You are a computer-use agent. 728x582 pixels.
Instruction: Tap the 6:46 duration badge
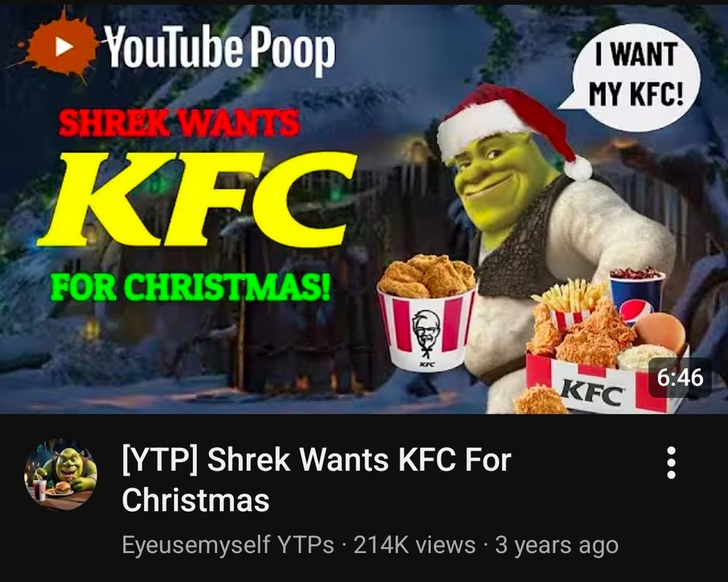680,377
